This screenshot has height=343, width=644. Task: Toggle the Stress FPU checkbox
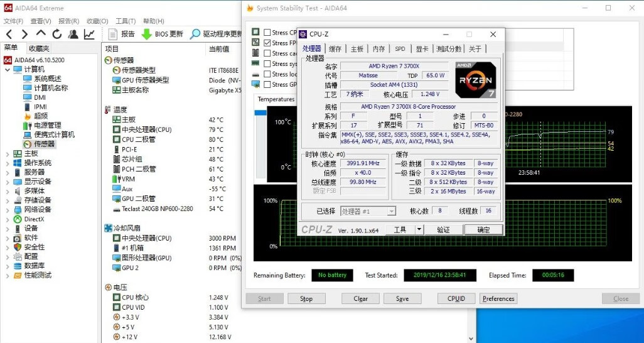tap(267, 43)
